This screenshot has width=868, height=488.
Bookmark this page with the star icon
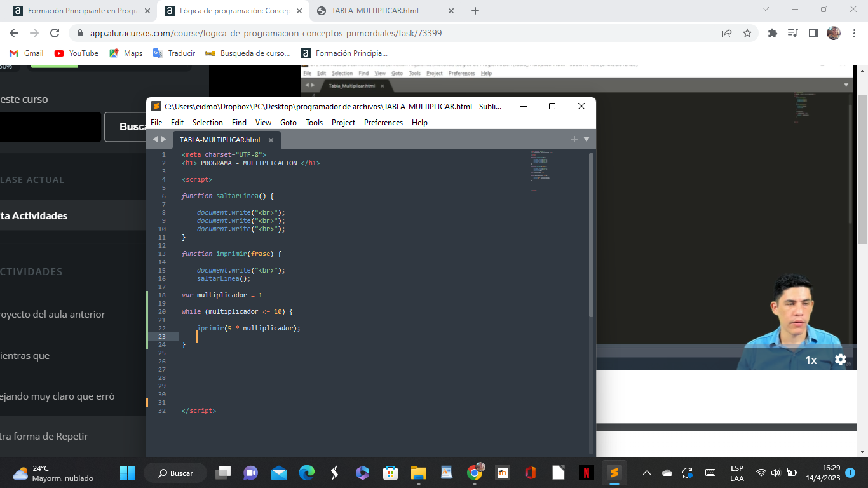747,33
